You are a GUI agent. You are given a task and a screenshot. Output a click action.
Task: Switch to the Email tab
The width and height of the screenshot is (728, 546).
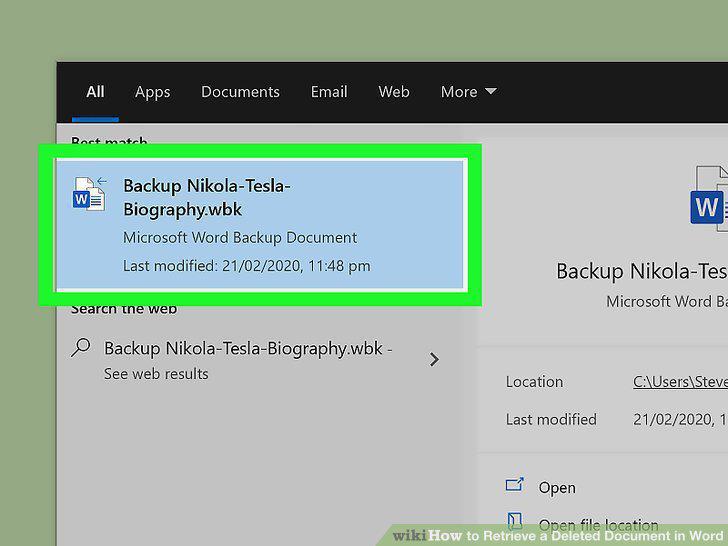(x=329, y=91)
